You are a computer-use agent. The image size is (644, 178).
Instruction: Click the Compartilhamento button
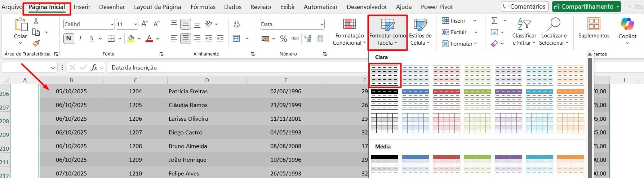pyautogui.click(x=586, y=6)
